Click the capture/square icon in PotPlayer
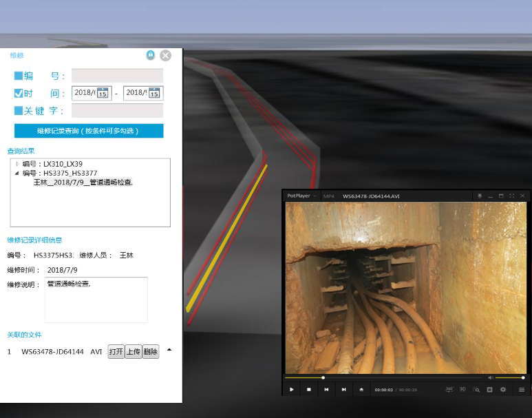 click(489, 390)
